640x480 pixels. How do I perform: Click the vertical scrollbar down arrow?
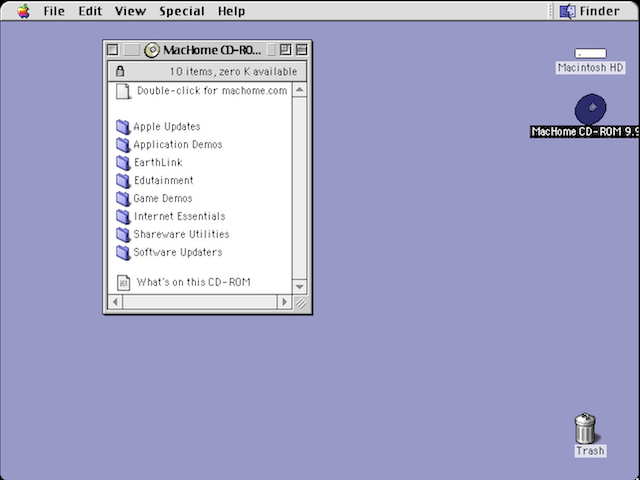tap(300, 287)
